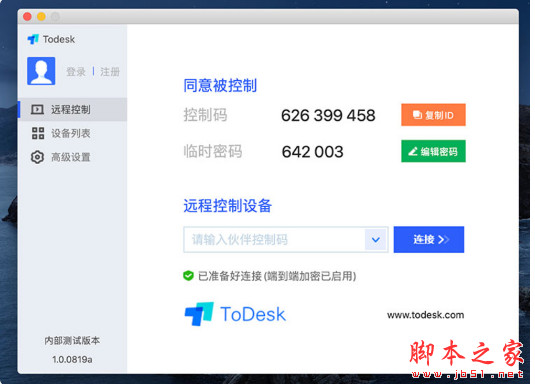Open the 设备列表 menu item

pyautogui.click(x=73, y=133)
